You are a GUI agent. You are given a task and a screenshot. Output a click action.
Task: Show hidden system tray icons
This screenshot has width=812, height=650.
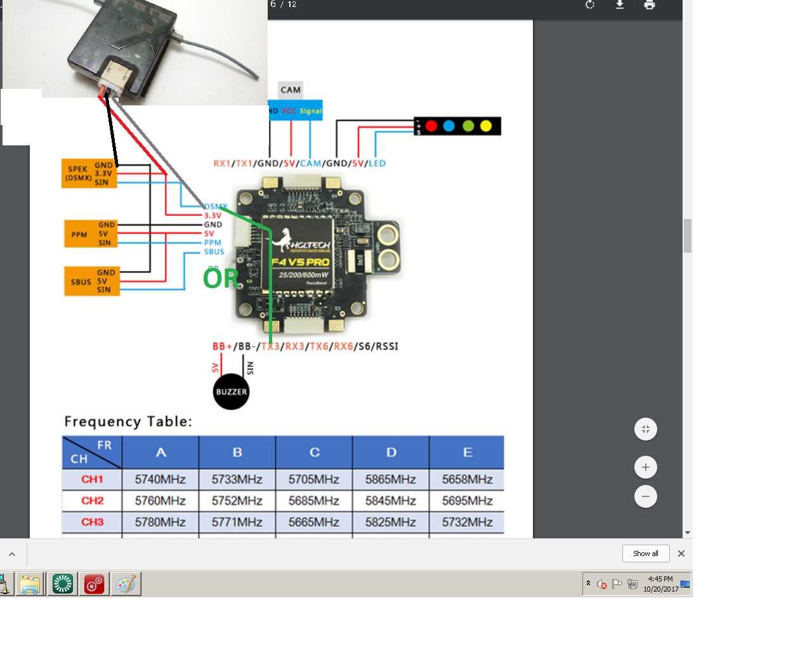click(588, 583)
